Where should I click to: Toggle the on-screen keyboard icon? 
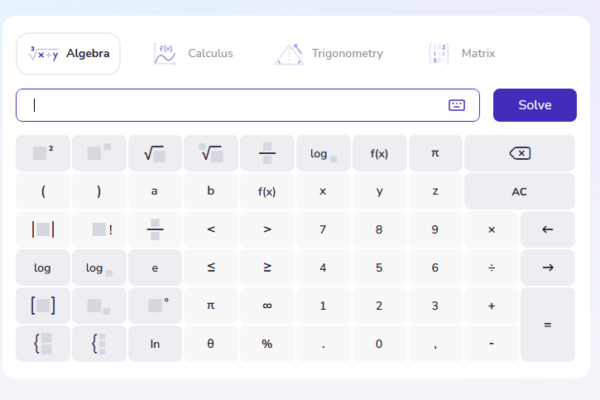pos(457,105)
